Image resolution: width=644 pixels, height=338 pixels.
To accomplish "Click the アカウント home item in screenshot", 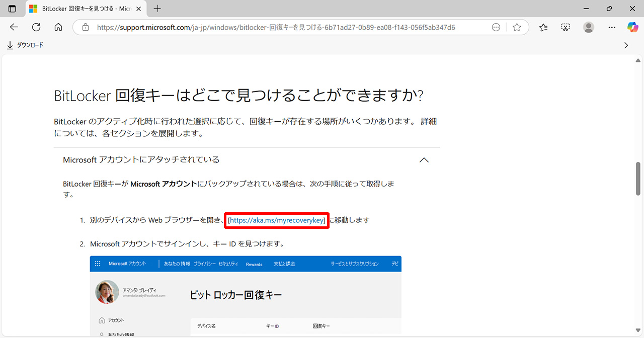I will [112, 320].
